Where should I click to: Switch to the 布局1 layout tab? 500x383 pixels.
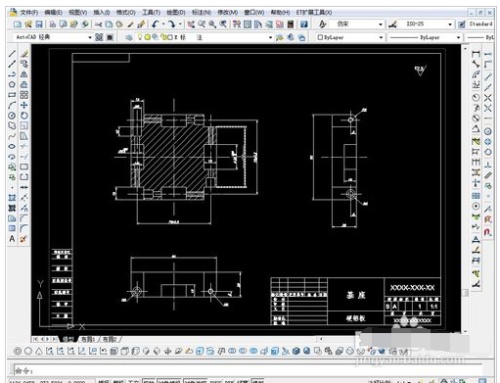coord(88,339)
